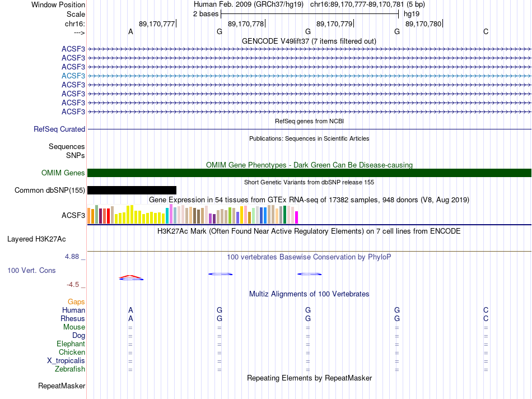
Task: Open the GENCODE V49lift37 track title
Action: point(309,41)
